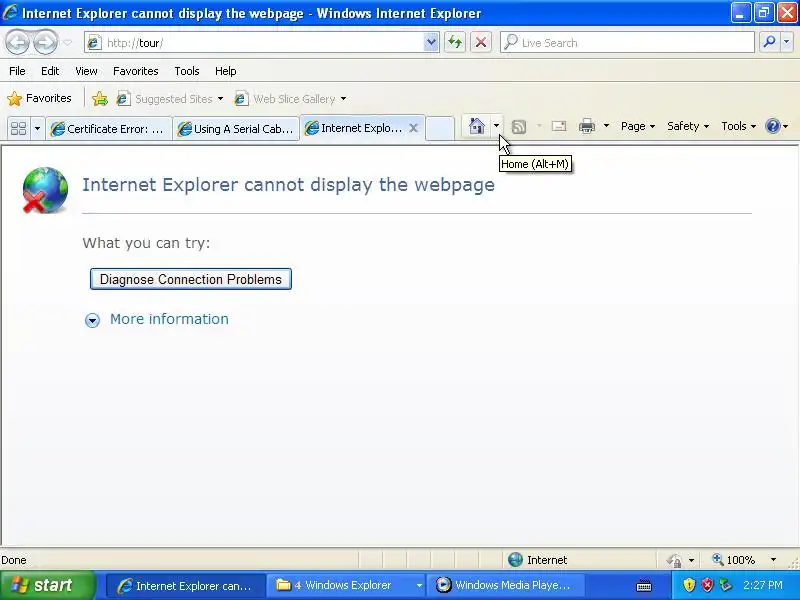The image size is (800, 600).
Task: Click the Refresh button with green arrows
Action: point(455,43)
